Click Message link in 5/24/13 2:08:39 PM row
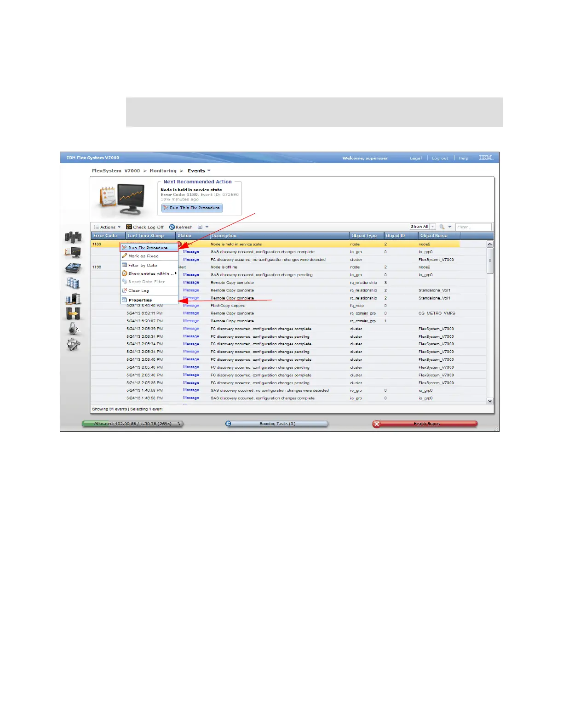The width and height of the screenshot is (563, 728). point(191,329)
